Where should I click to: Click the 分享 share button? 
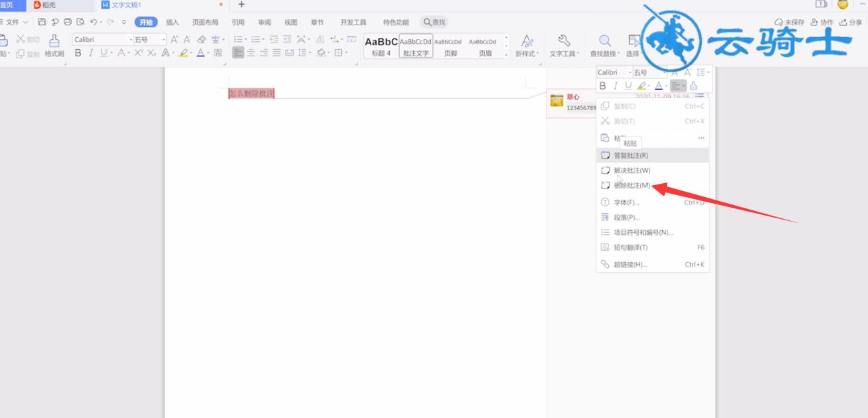pos(851,22)
